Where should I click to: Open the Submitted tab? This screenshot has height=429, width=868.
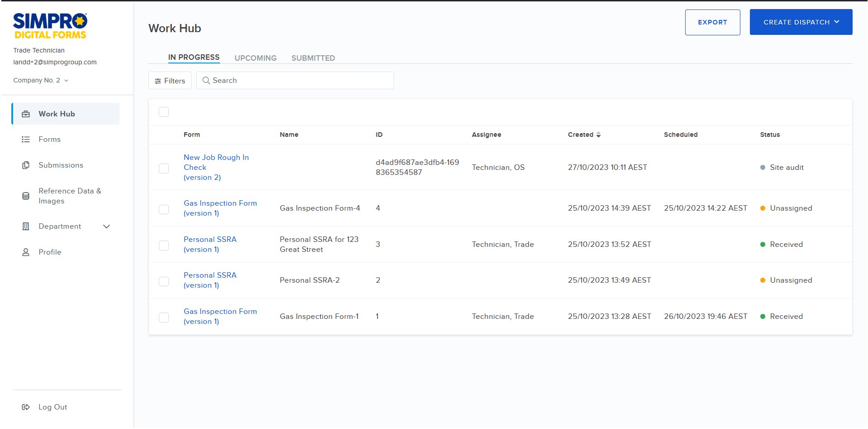tap(313, 58)
